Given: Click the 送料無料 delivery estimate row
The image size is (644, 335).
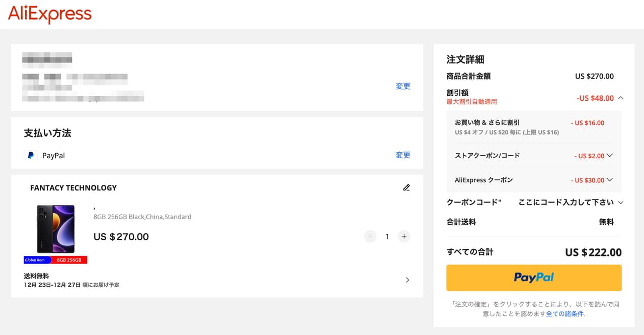Looking at the screenshot, I should (x=71, y=280).
